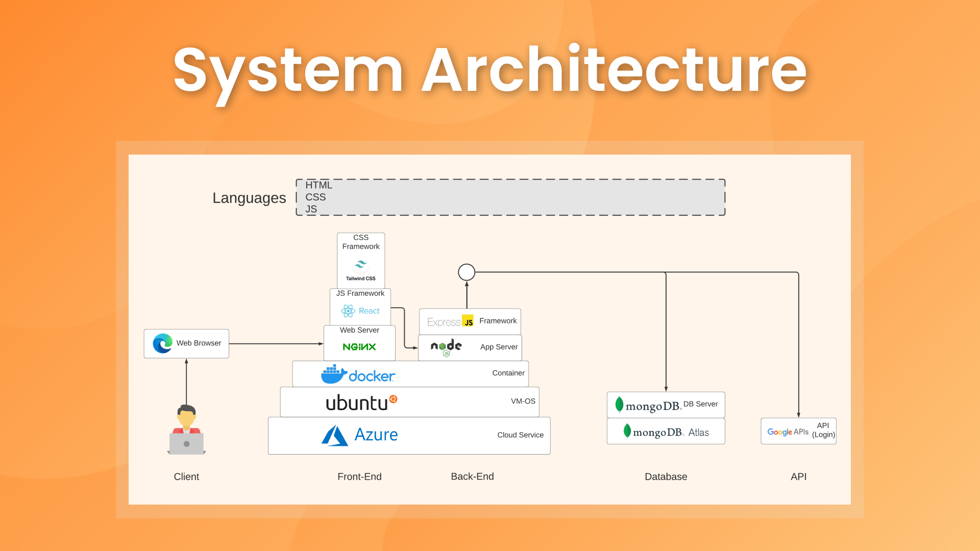Click the 'DB Server' label
The image size is (980, 551).
pos(700,404)
